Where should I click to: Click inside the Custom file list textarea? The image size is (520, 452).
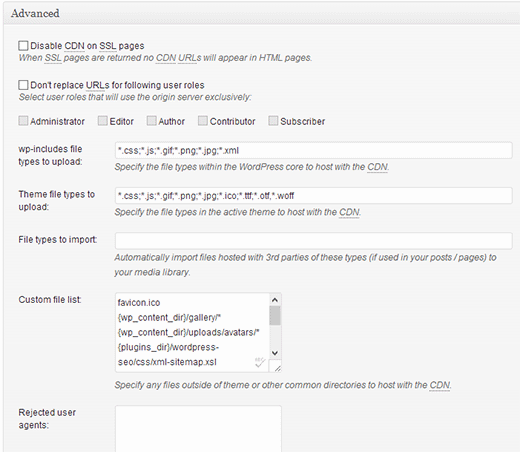(x=192, y=332)
